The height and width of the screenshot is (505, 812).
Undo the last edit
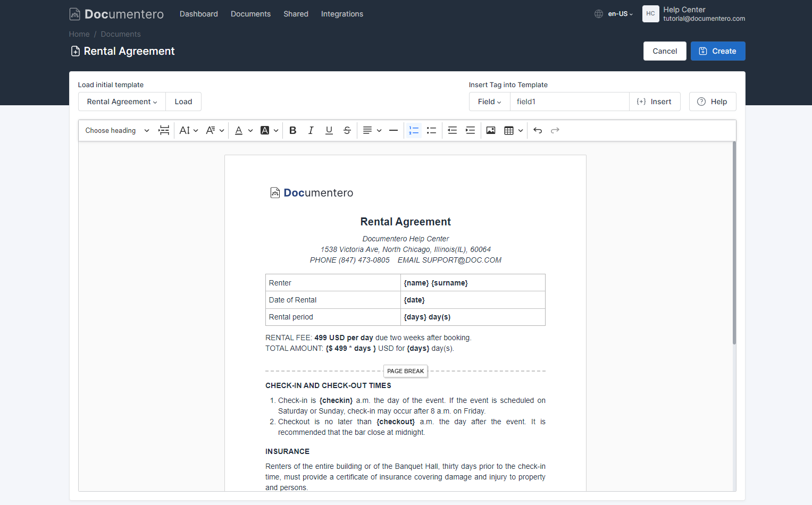coord(538,130)
